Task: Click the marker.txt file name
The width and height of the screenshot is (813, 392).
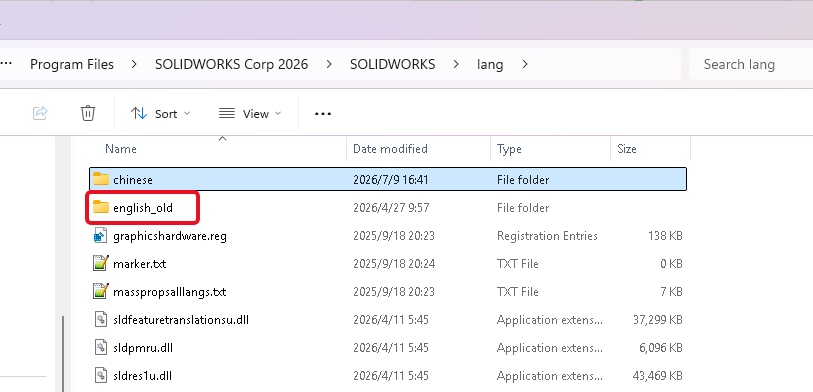Action: [x=139, y=264]
